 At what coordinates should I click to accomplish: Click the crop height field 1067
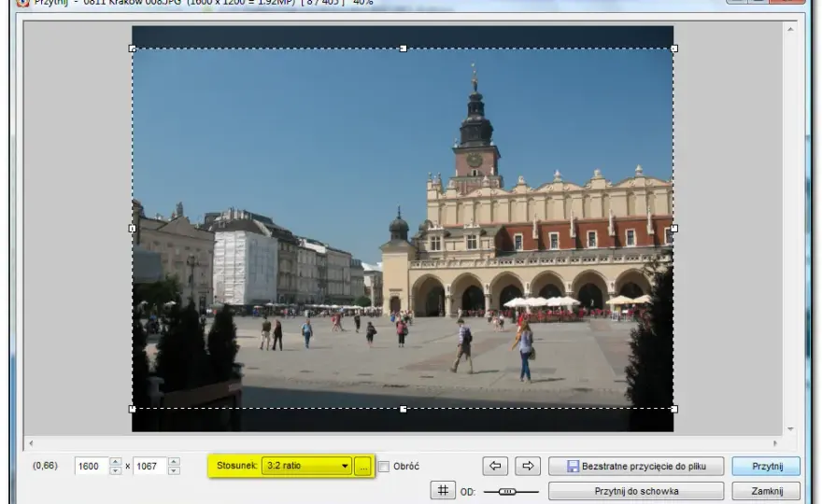pos(150,466)
